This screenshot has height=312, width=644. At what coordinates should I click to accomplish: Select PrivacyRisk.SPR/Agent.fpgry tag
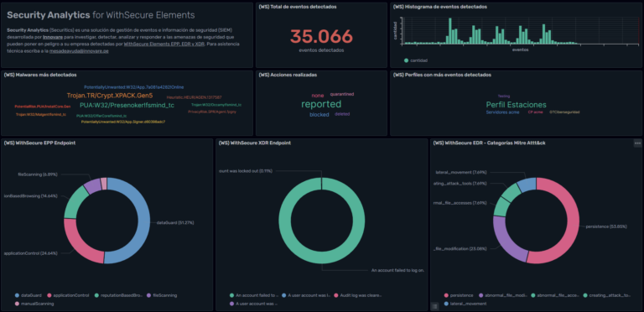pyautogui.click(x=212, y=112)
